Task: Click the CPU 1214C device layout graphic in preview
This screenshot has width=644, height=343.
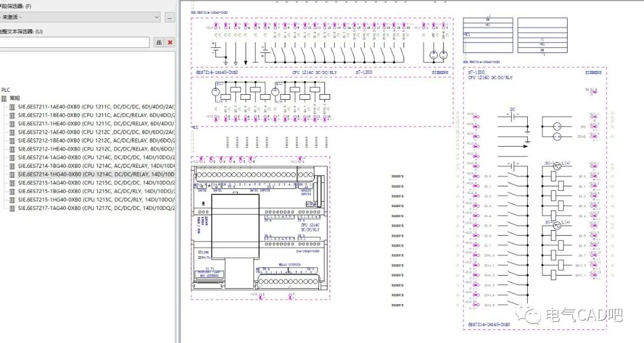Action: coord(260,228)
